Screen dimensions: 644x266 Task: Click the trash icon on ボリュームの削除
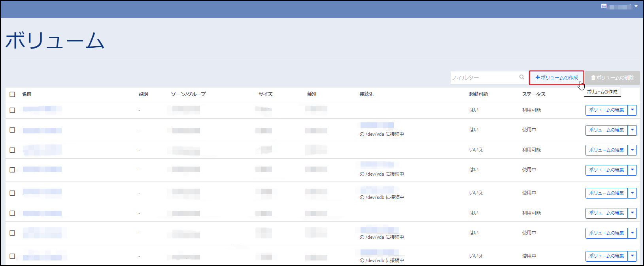click(593, 78)
